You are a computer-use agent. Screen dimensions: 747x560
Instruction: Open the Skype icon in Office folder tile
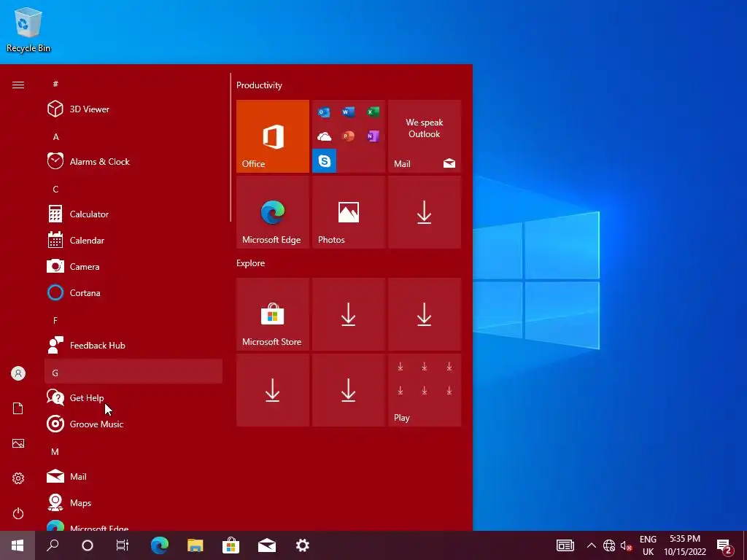pyautogui.click(x=325, y=161)
